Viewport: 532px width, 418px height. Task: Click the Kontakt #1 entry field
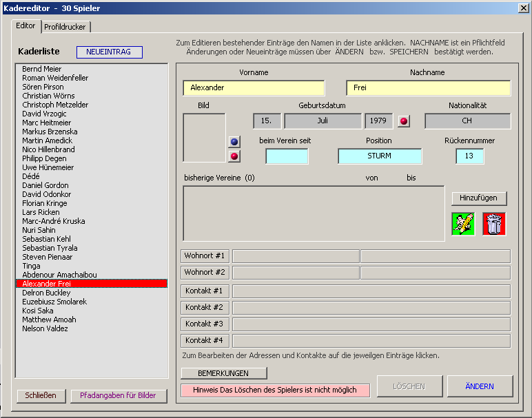[x=371, y=291]
